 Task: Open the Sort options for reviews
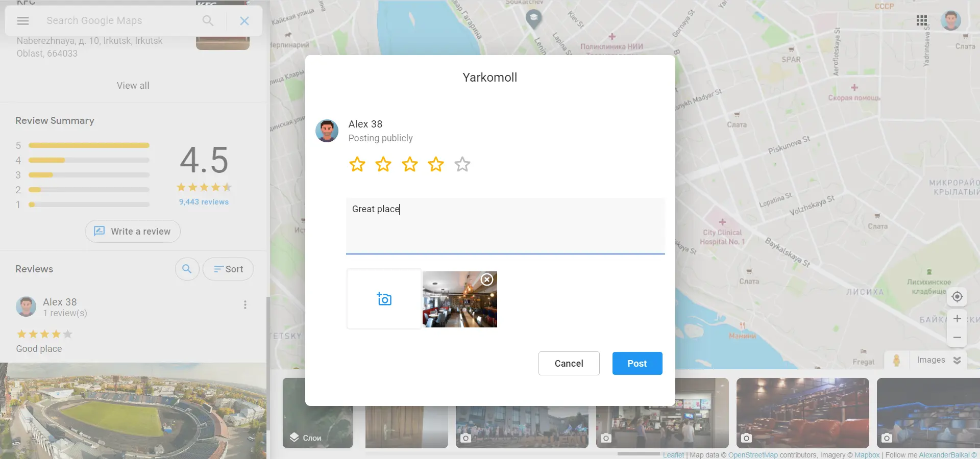coord(228,269)
